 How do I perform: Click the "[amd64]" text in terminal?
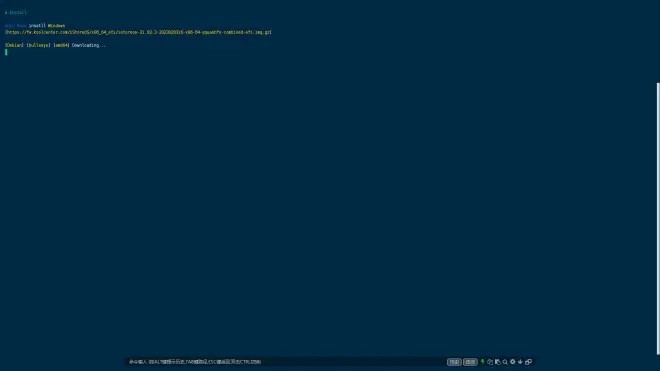click(x=61, y=45)
